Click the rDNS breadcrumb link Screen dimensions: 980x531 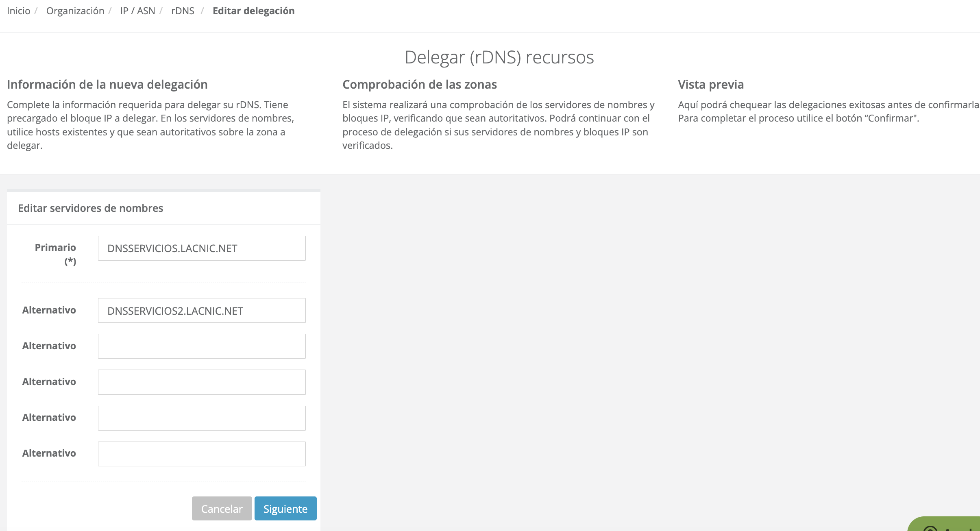pos(183,11)
